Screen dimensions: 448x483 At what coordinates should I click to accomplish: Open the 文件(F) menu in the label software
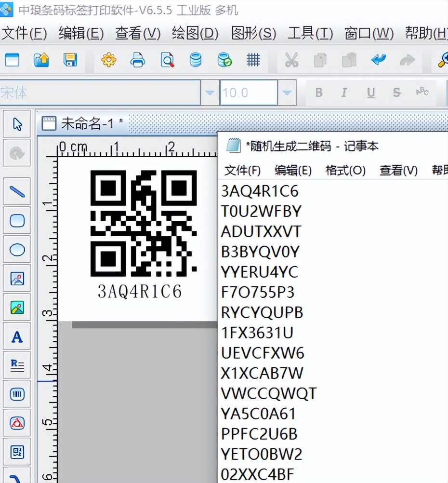(x=24, y=33)
